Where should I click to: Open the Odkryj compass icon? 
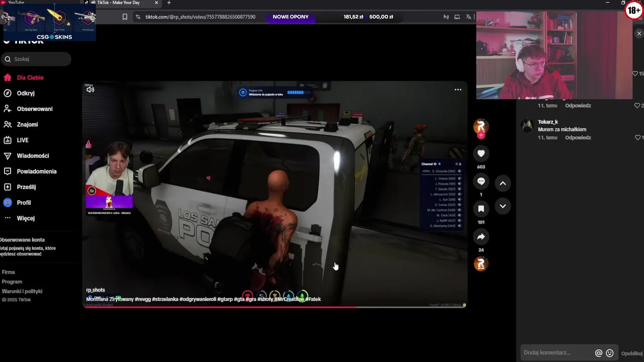(x=8, y=94)
